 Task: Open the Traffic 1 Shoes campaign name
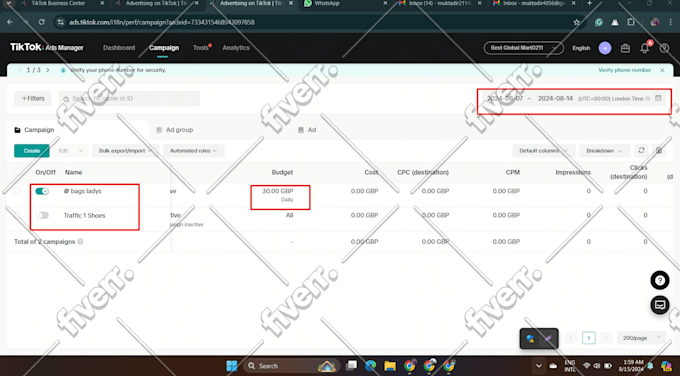(85, 215)
